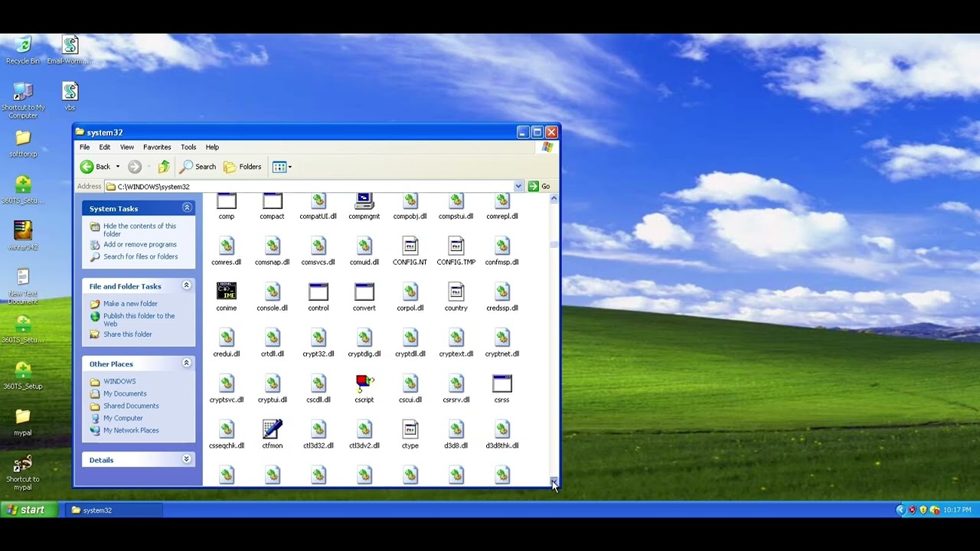Open My Documents in Other Places
The height and width of the screenshot is (551, 980).
(x=125, y=394)
